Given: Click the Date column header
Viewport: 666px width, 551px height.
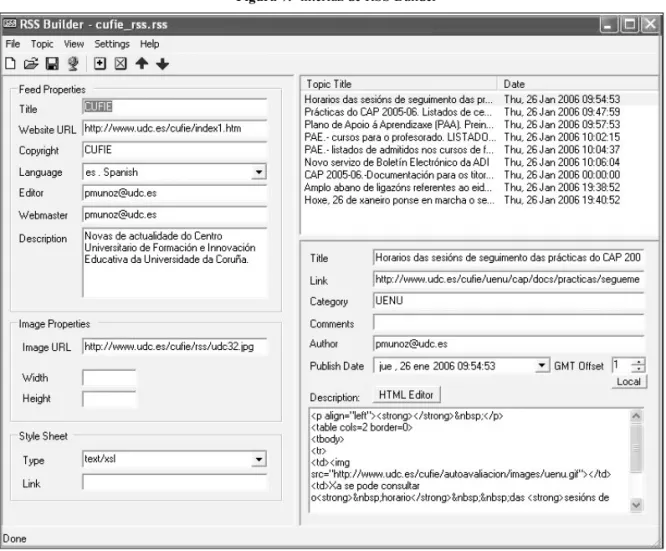Looking at the screenshot, I should tap(578, 84).
